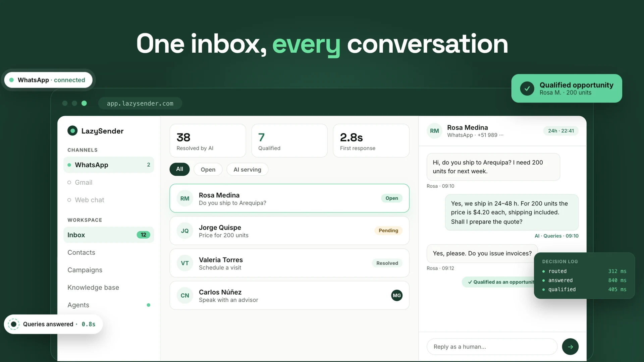Click the Open status badge on Rosa Medina
The width and height of the screenshot is (644, 362).
click(392, 198)
